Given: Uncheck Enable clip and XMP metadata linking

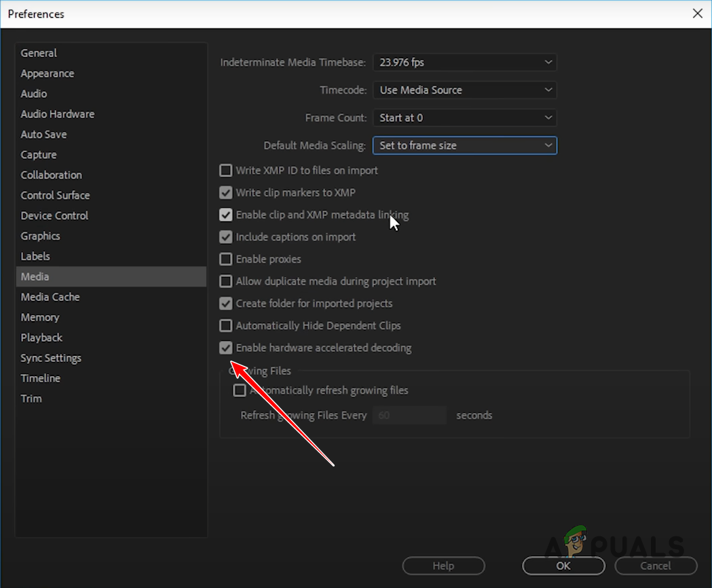Looking at the screenshot, I should [x=225, y=215].
